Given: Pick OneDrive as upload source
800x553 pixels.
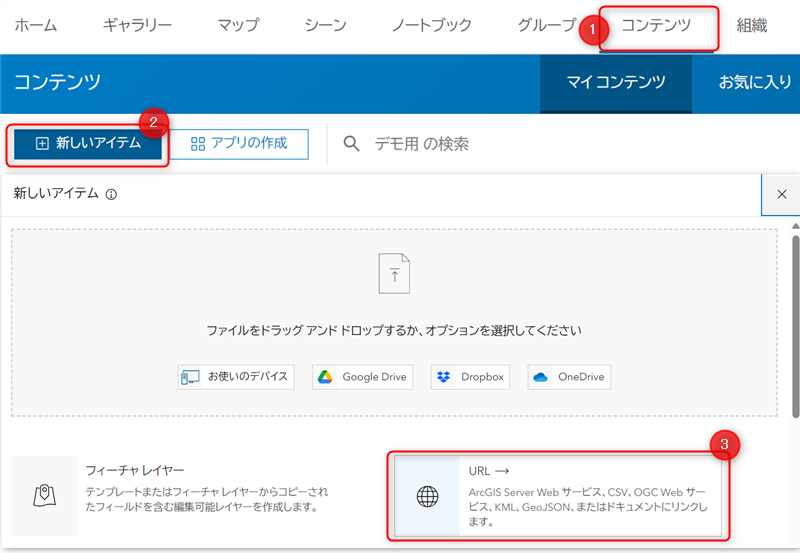Looking at the screenshot, I should [569, 377].
